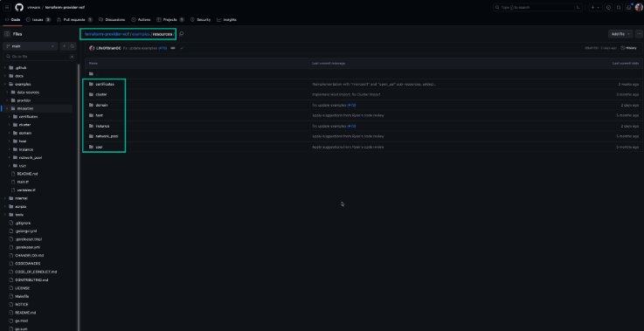Open the Actions tab
The width and height of the screenshot is (644, 331).
(x=141, y=20)
